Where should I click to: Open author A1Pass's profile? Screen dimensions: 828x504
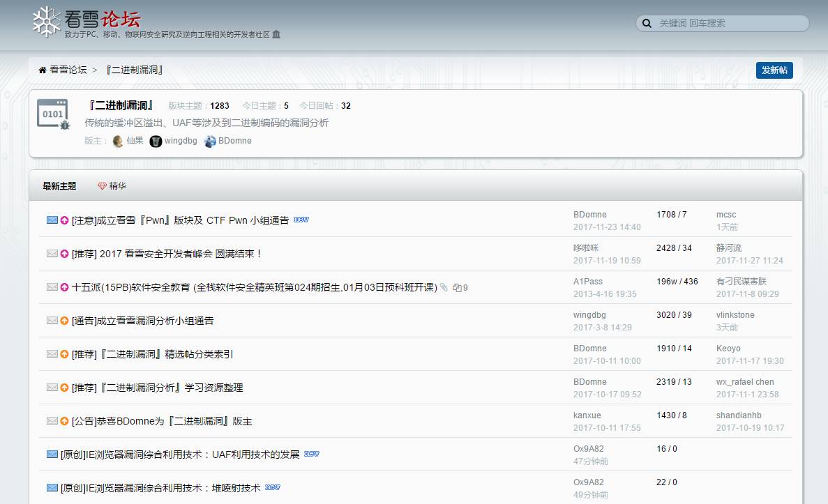pos(588,282)
